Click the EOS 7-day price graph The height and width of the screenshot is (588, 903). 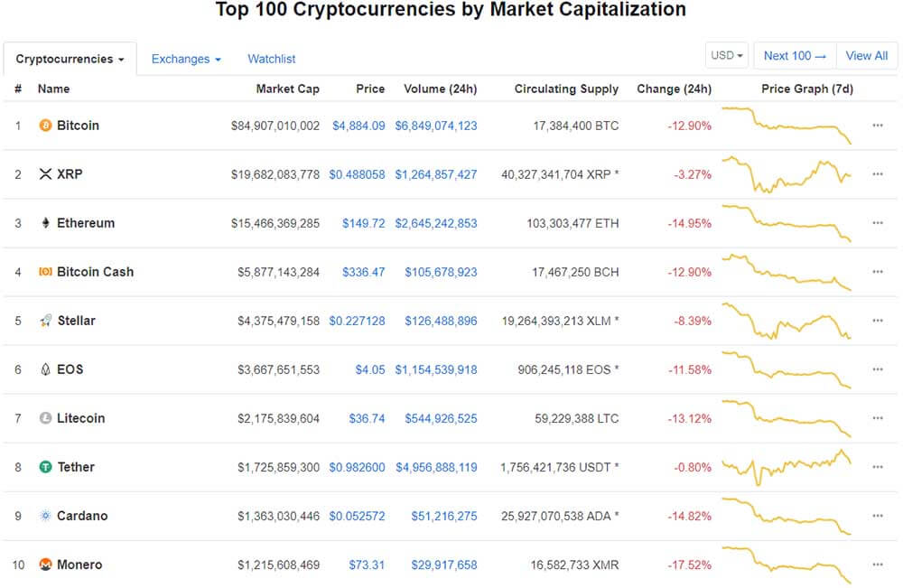[x=787, y=369]
